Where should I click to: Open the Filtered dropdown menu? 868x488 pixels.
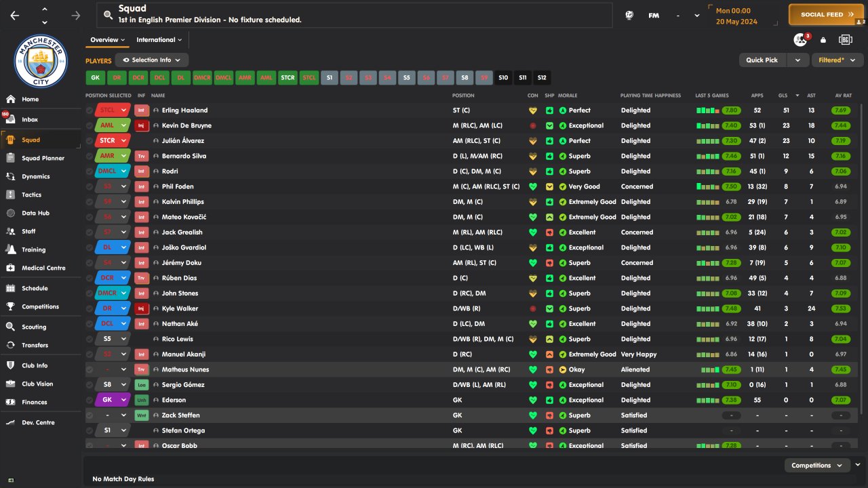pos(838,60)
